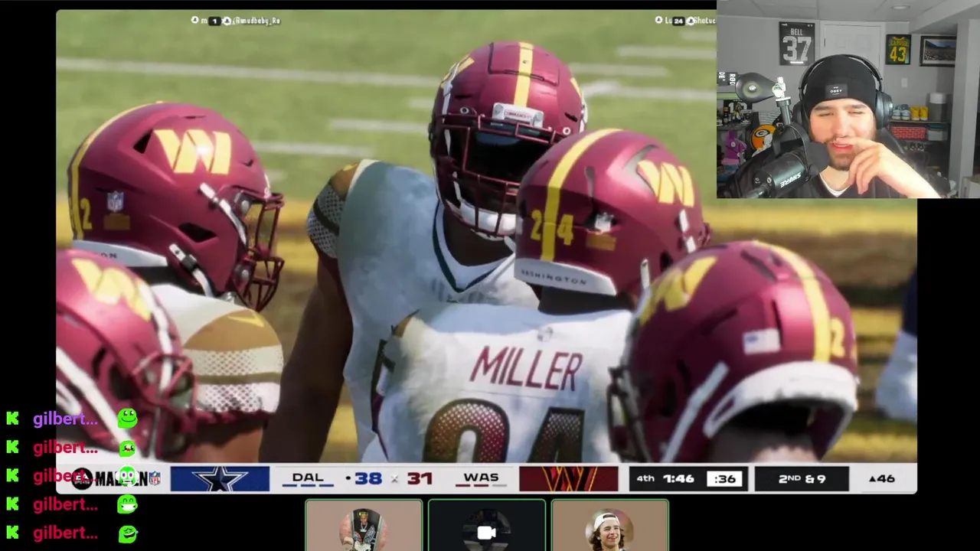This screenshot has width=980, height=551.
Task: Click the video camera icon in call tile
Action: point(487,533)
